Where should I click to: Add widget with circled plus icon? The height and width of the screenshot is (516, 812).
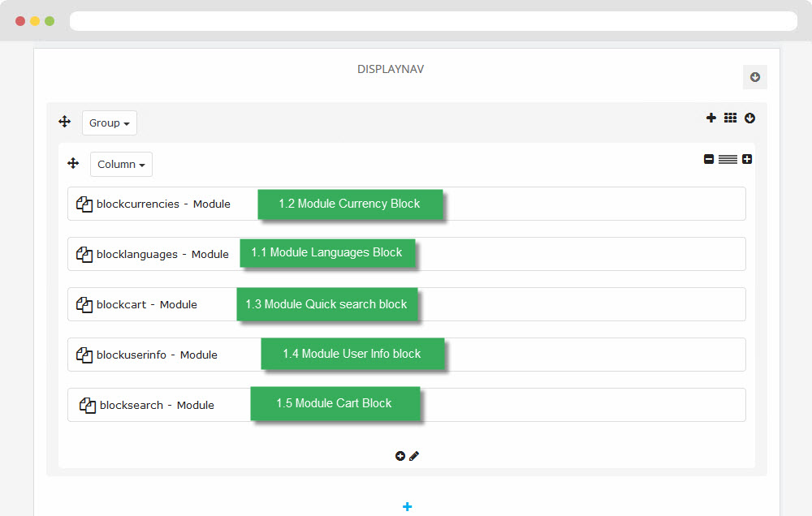[x=400, y=456]
